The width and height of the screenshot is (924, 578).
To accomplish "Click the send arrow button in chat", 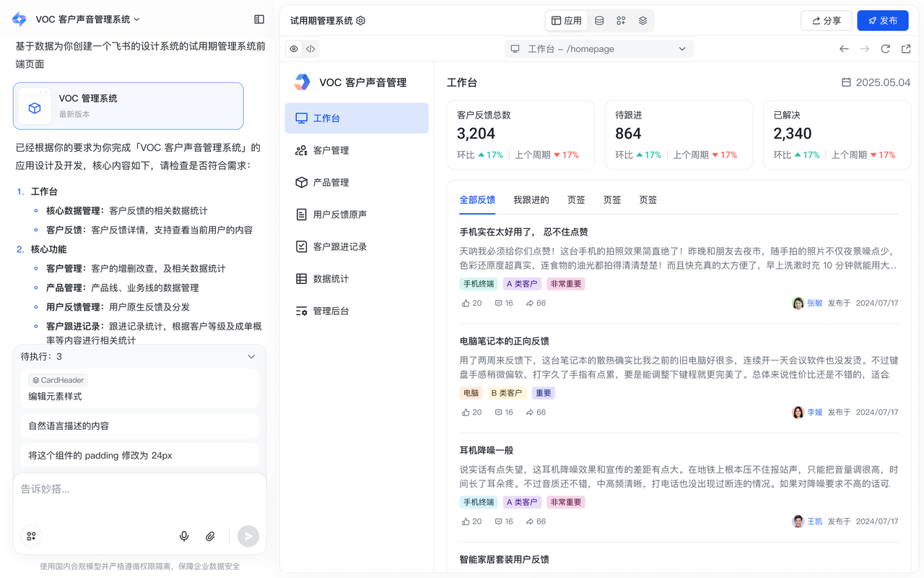I will tap(248, 536).
